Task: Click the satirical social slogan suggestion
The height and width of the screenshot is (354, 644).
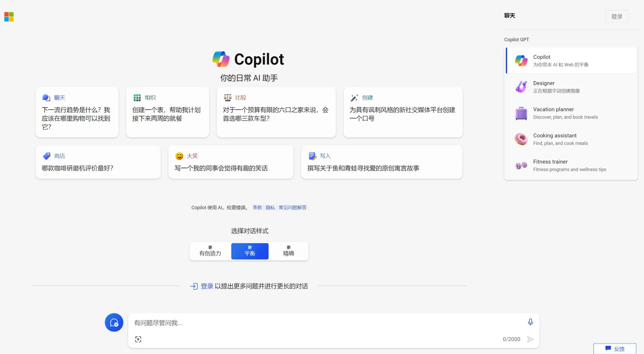Action: tap(402, 114)
